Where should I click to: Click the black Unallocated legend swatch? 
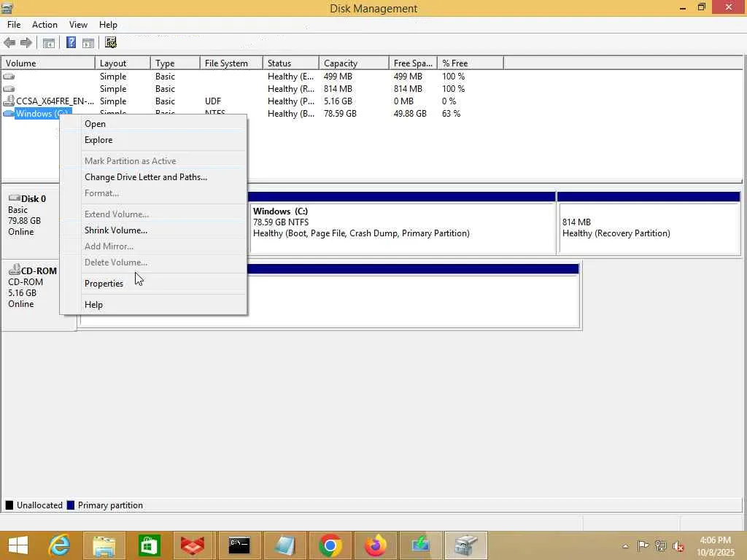(9, 505)
